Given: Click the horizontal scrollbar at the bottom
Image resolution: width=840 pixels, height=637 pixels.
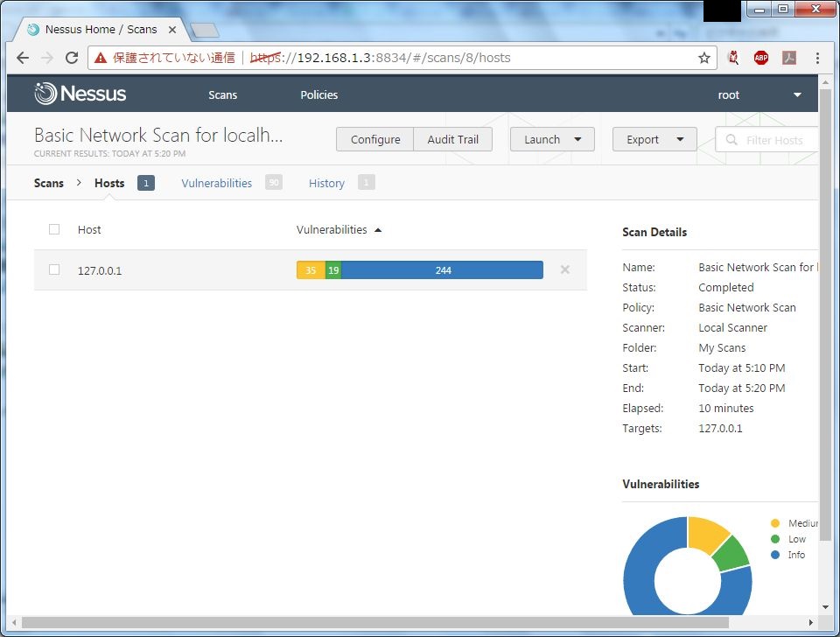Looking at the screenshot, I should tap(375, 622).
